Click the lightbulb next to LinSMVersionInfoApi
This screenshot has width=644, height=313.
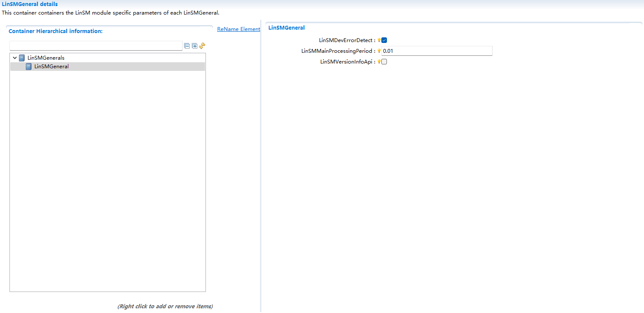point(379,62)
